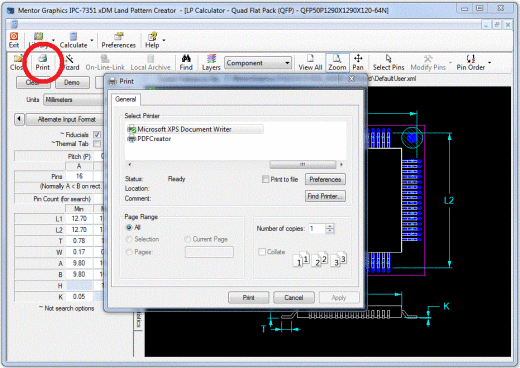This screenshot has height=368, width=520.
Task: Select the Pages radio option
Action: [x=129, y=252]
